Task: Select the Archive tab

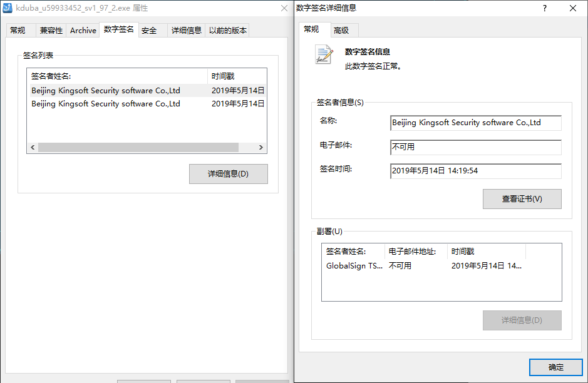Action: click(83, 30)
